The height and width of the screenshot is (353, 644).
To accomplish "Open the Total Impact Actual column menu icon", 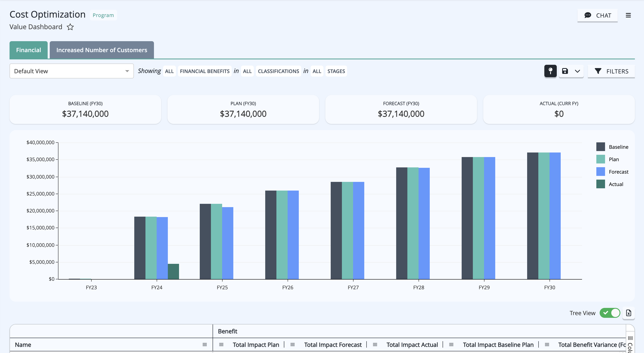I will coord(375,345).
